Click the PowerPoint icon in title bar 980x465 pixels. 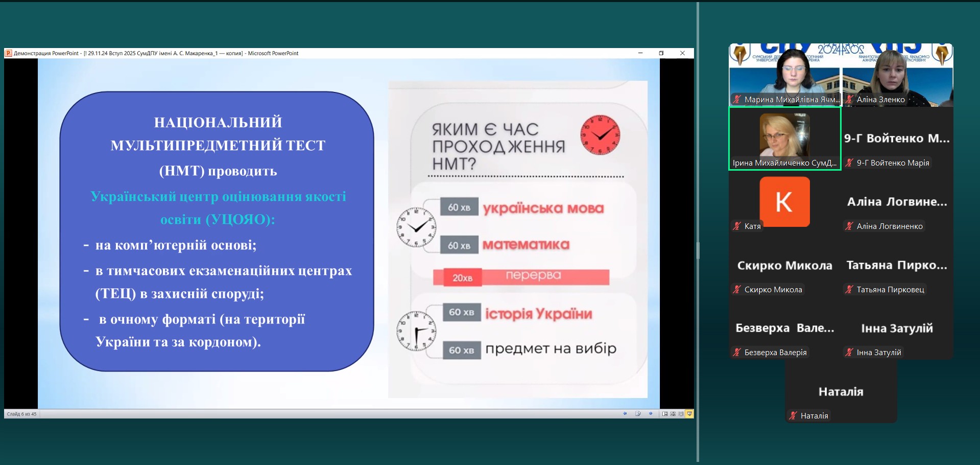(8, 53)
